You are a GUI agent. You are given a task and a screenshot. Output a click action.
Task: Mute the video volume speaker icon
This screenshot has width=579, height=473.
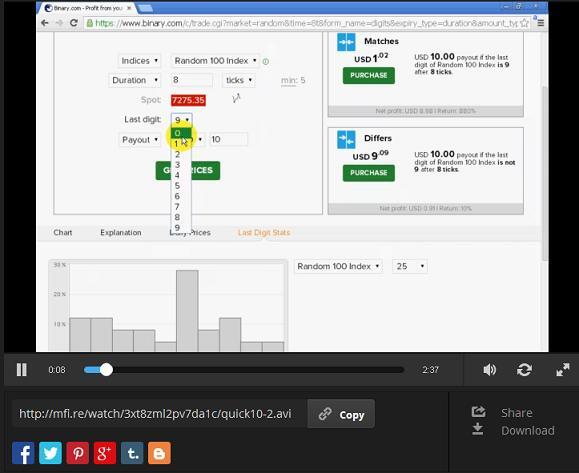click(x=490, y=370)
